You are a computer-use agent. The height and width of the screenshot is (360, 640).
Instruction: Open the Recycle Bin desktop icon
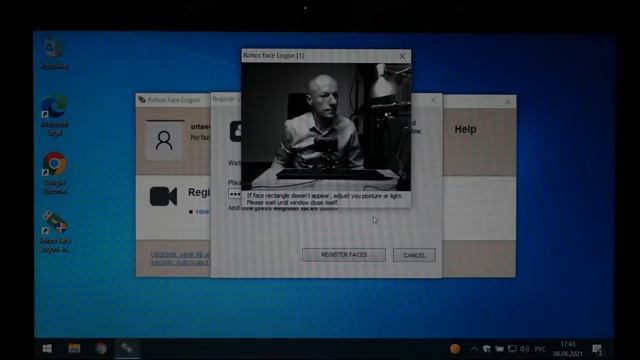click(54, 54)
